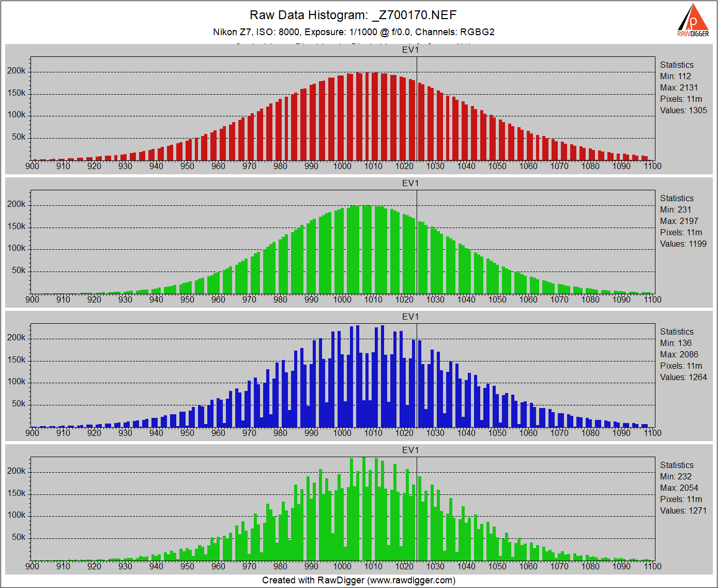This screenshot has height=588, width=718.
Task: Click the EV1 label above the first green histogram
Action: pos(410,183)
